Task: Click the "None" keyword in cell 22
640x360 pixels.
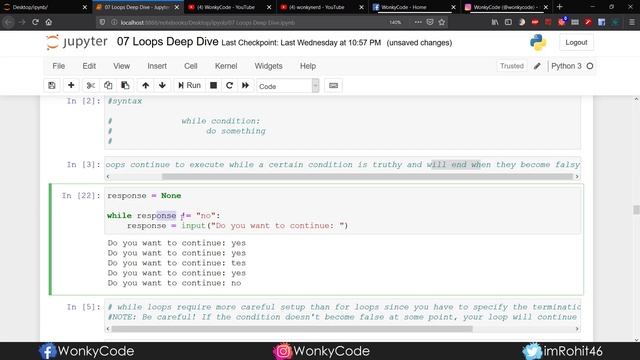Action: (x=171, y=196)
